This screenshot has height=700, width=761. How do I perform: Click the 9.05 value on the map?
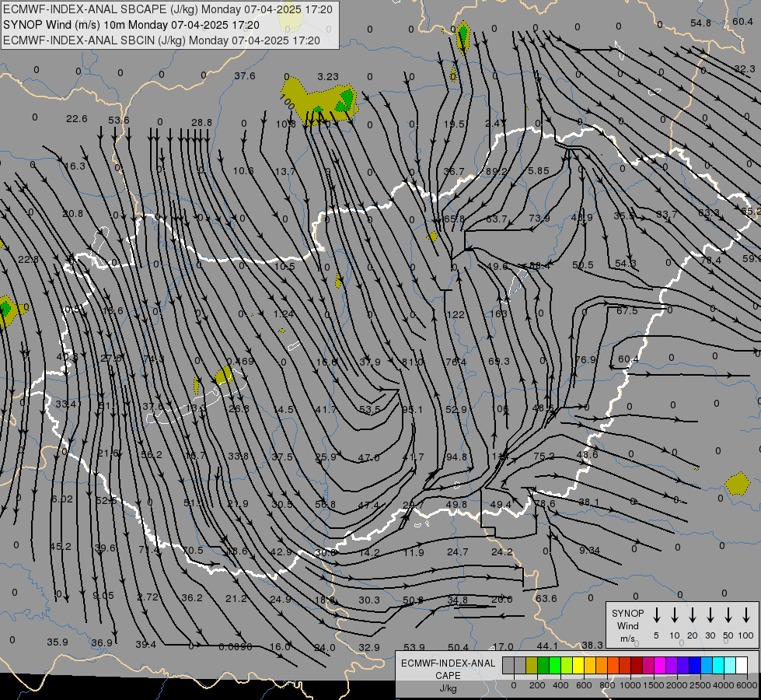pos(103,596)
